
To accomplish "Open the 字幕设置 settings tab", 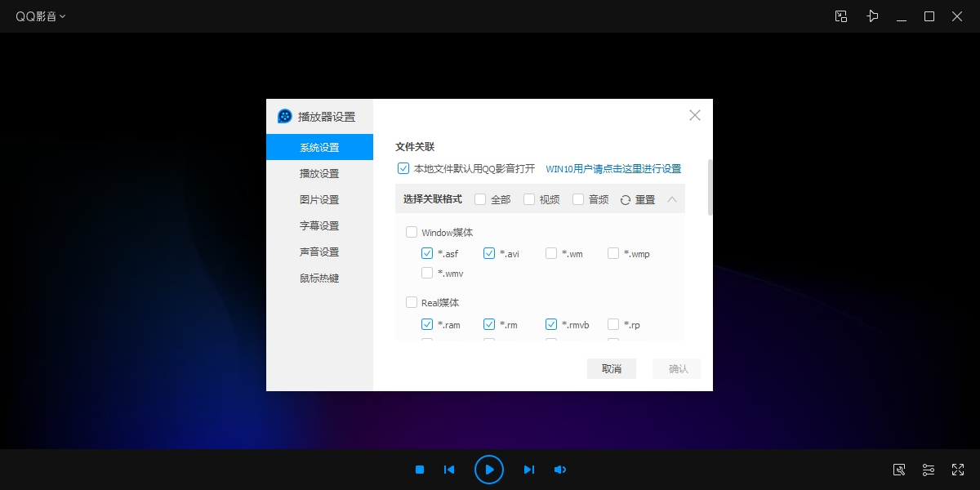I will point(319,226).
